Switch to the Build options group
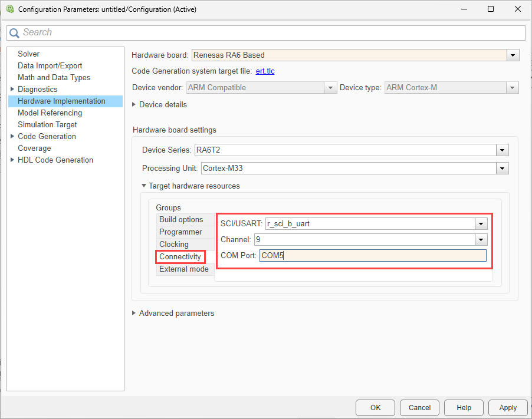Viewport: 532px width, 419px height. pyautogui.click(x=181, y=220)
